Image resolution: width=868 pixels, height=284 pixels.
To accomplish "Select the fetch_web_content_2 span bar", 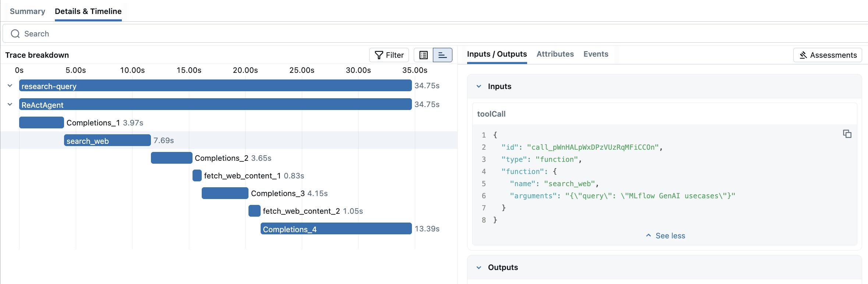I will pos(254,211).
